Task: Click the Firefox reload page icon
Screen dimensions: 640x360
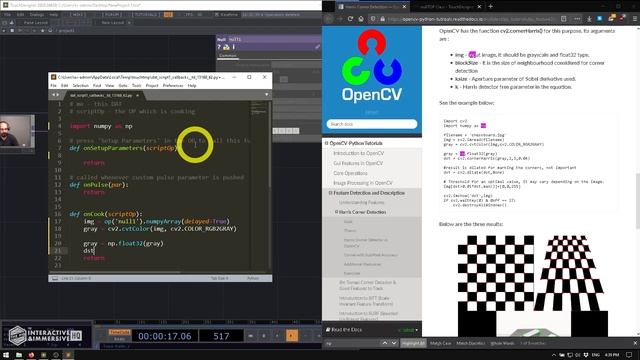Action: tap(350, 19)
